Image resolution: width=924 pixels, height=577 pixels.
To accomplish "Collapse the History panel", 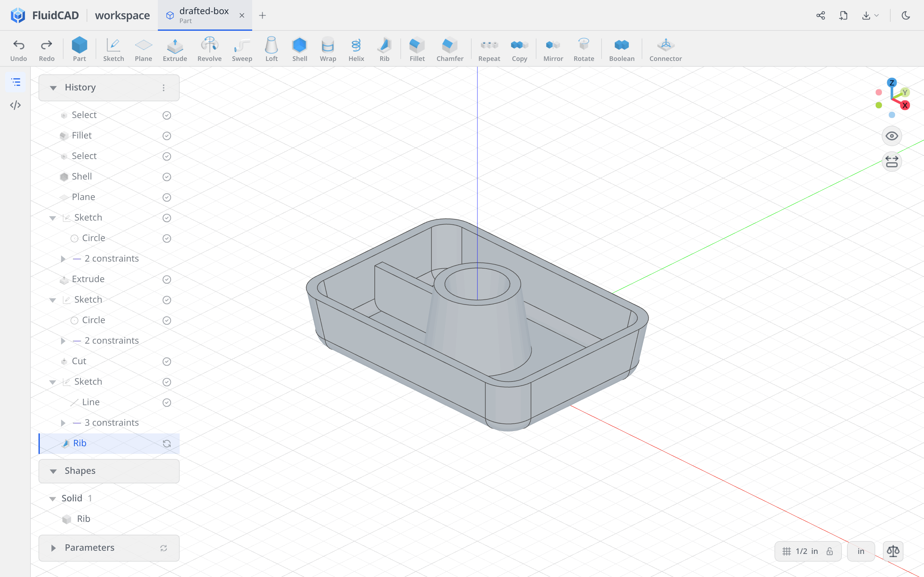I will tap(53, 88).
